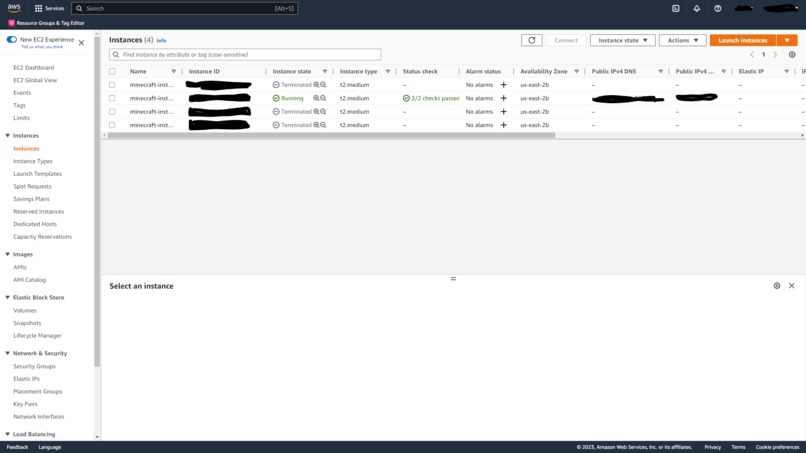Image resolution: width=806 pixels, height=453 pixels.
Task: Open Spot Requests
Action: pos(32,186)
